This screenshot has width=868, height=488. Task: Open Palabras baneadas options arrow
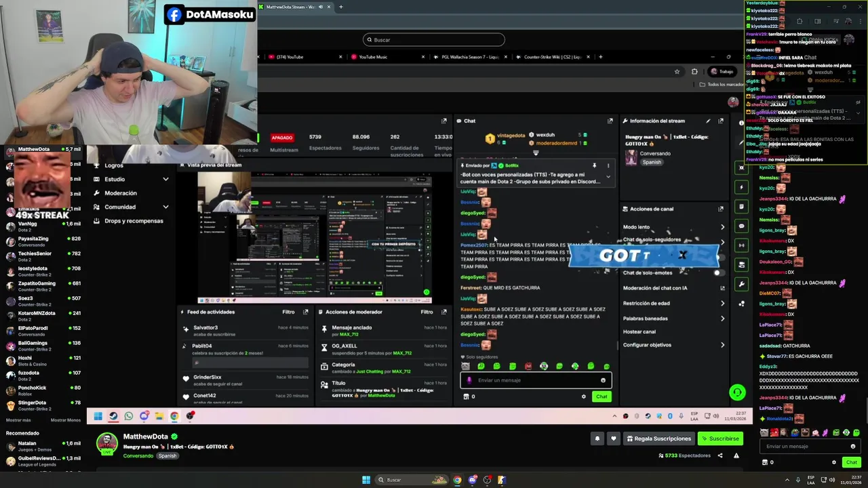[x=722, y=319]
